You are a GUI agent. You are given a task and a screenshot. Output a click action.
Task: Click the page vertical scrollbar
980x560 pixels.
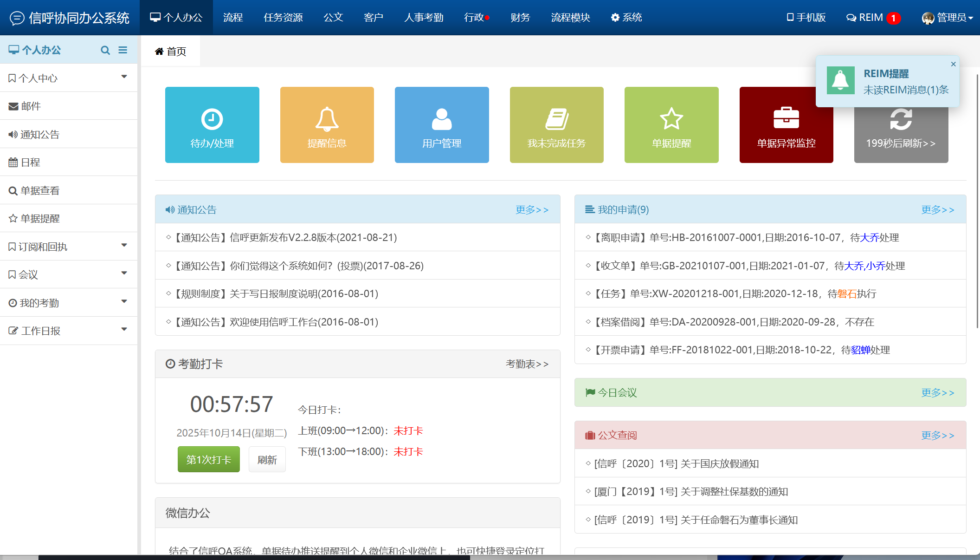977,200
